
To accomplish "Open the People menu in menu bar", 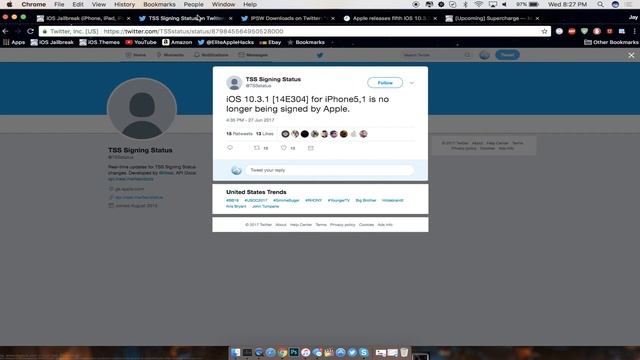I will [193, 4].
